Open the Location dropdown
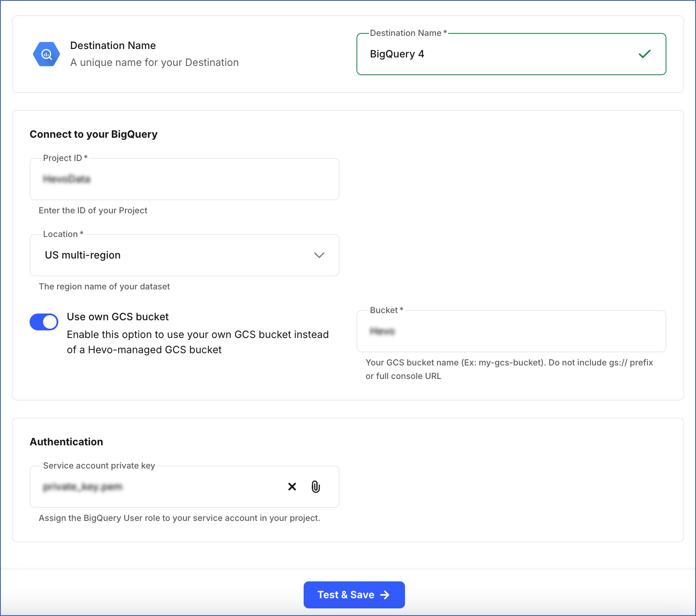The width and height of the screenshot is (696, 616). pos(185,255)
